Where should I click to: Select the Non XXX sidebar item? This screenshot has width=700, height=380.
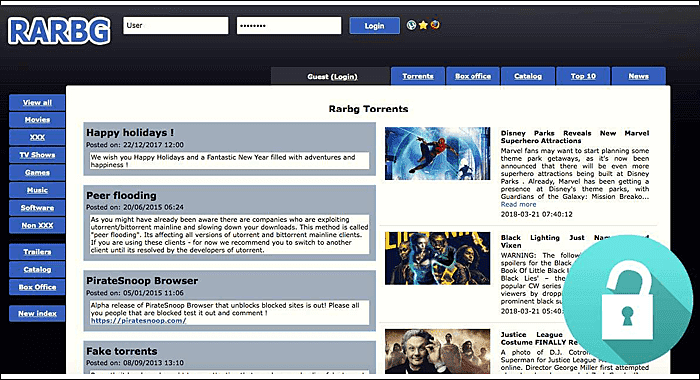point(37,225)
